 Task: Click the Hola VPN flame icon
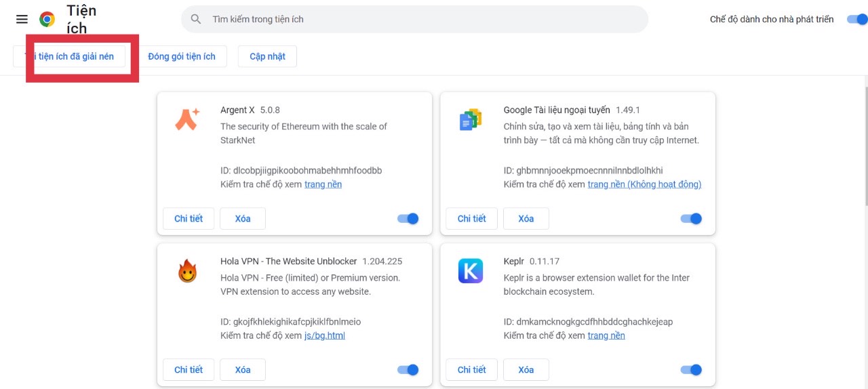(x=187, y=272)
